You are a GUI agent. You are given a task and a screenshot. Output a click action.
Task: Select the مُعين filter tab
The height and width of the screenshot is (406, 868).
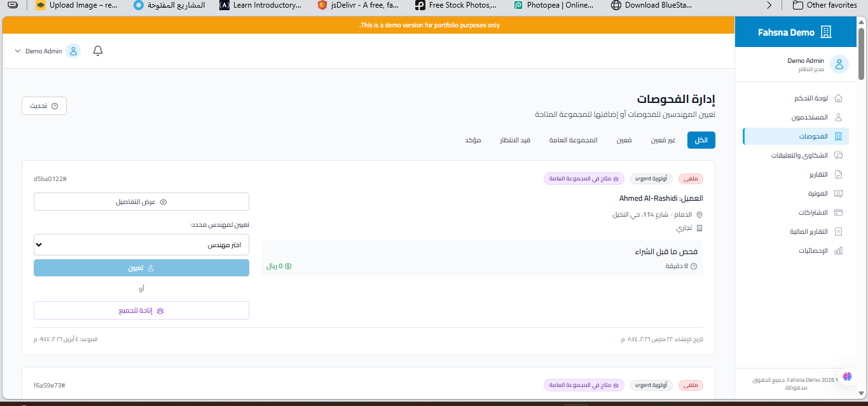pos(624,140)
